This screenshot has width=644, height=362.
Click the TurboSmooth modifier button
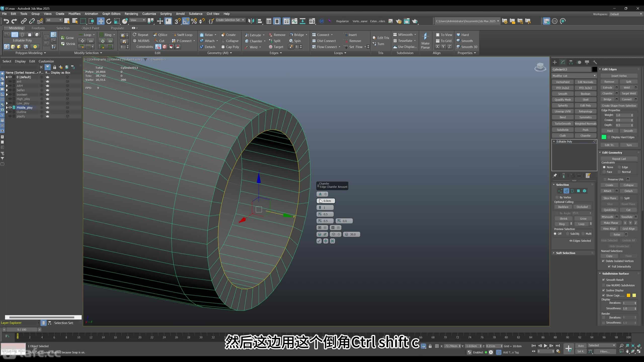point(563,124)
